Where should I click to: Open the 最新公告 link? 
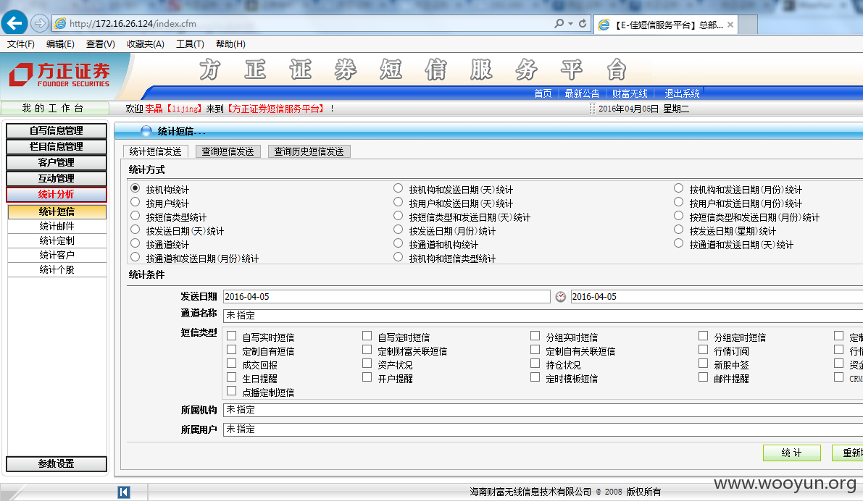click(582, 93)
